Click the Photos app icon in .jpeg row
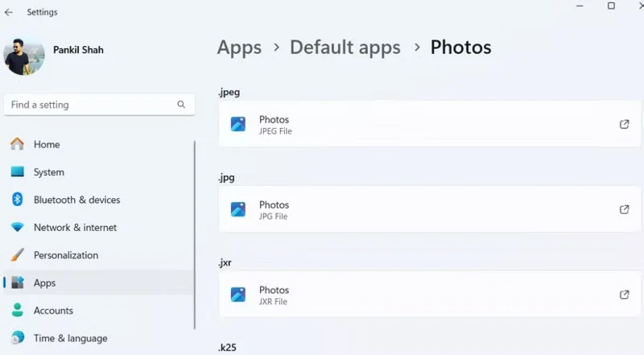 (238, 125)
